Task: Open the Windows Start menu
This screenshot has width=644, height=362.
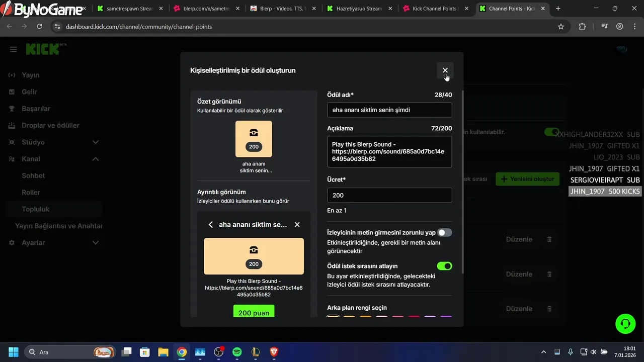Action: [14, 352]
